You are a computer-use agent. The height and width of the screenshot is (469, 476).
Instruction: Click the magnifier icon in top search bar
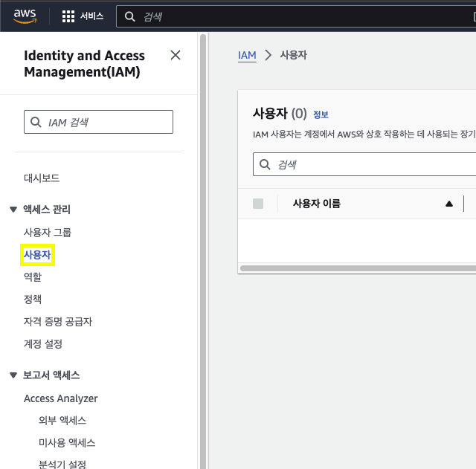click(x=129, y=16)
